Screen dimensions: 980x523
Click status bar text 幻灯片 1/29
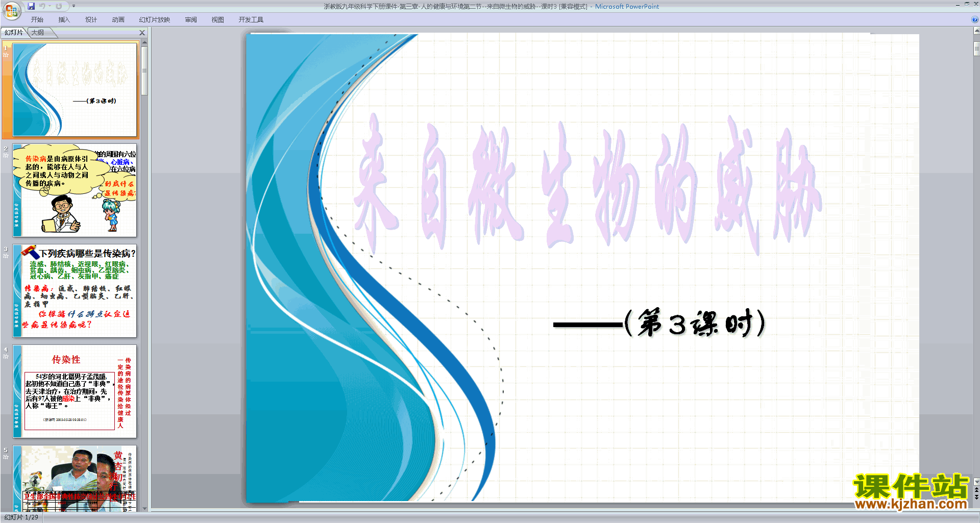click(21, 517)
